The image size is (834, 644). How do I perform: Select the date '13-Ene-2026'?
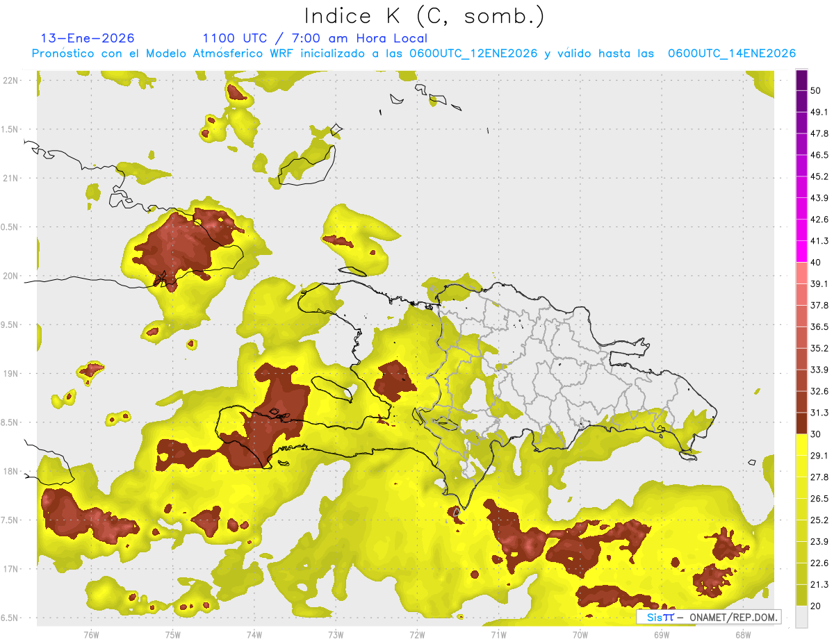[x=88, y=38]
